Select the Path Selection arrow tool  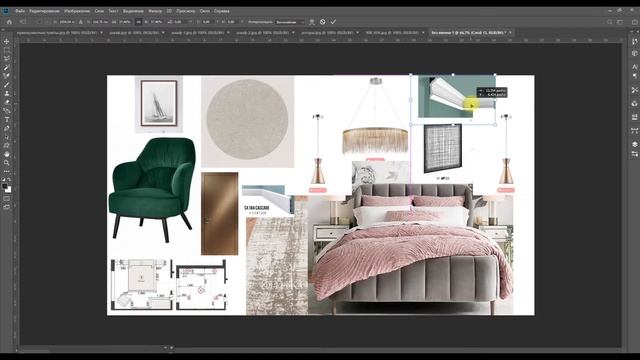[7, 137]
